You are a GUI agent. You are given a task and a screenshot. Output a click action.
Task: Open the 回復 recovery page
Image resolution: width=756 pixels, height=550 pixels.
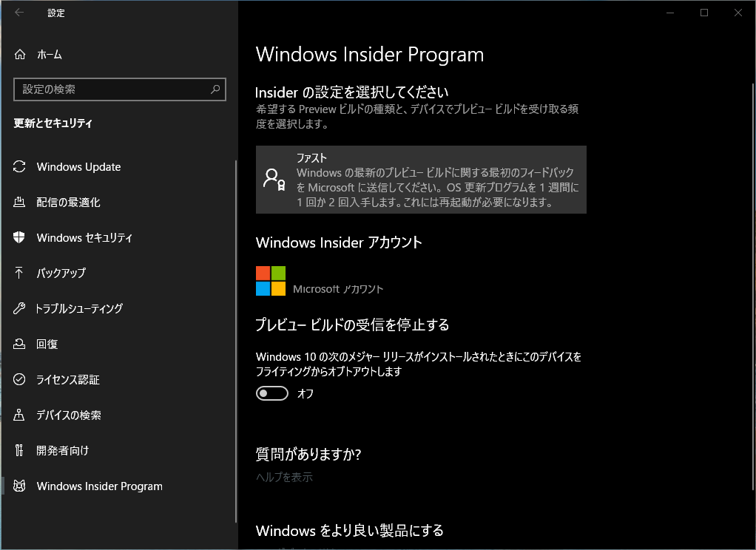47,344
